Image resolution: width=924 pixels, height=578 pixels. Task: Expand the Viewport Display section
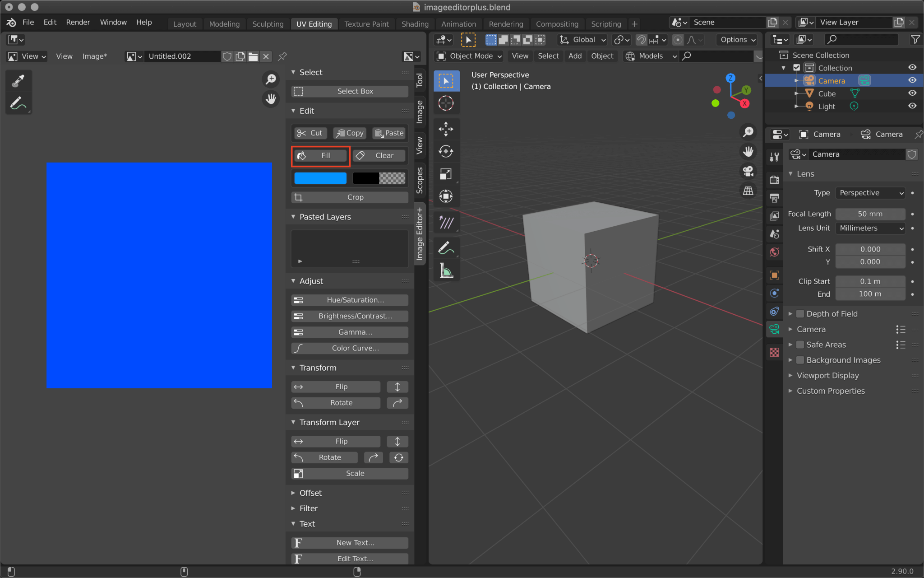point(828,375)
